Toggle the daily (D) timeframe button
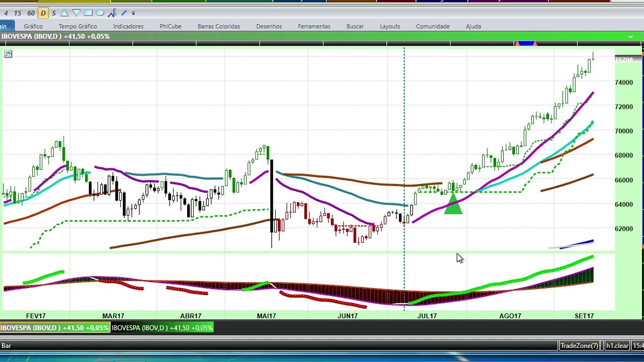 43,13
